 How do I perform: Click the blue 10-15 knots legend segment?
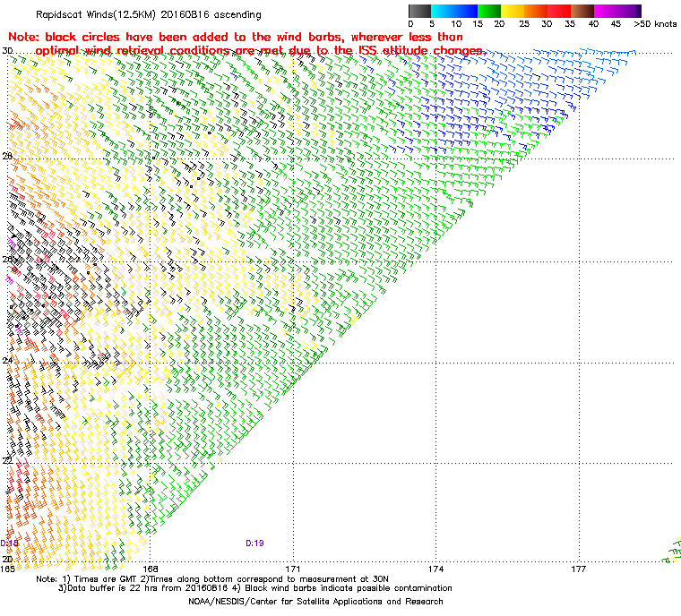pos(466,11)
